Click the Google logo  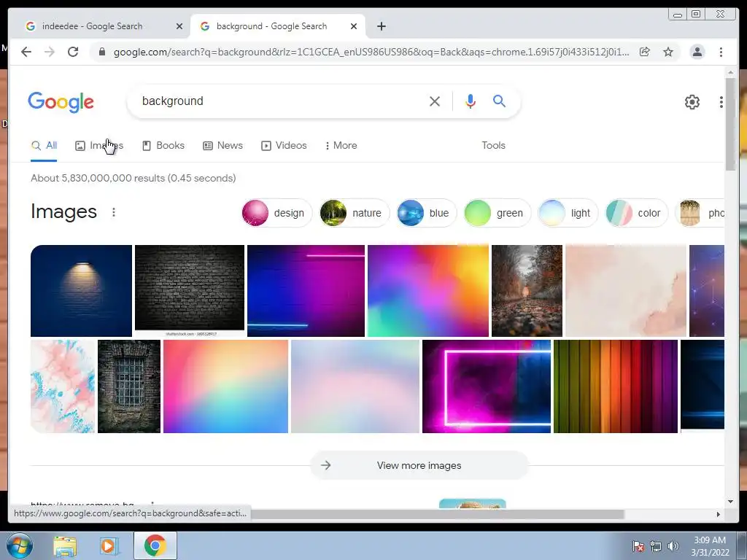click(x=61, y=102)
